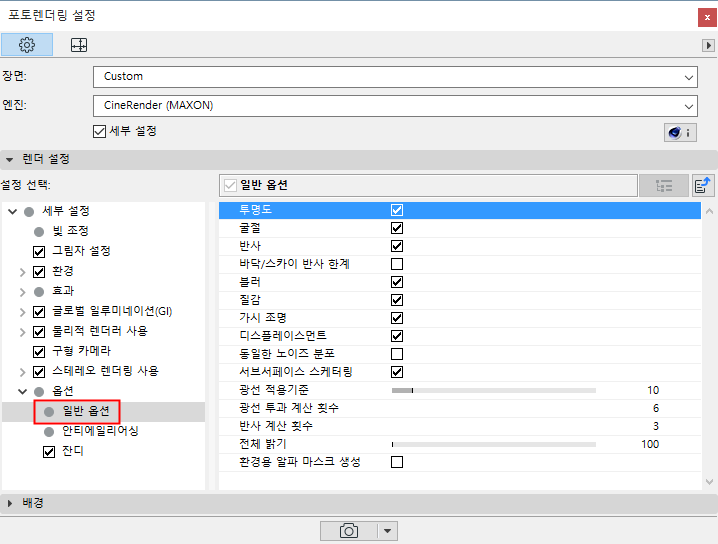Click the 광선 적용기준 value 10

click(x=653, y=390)
